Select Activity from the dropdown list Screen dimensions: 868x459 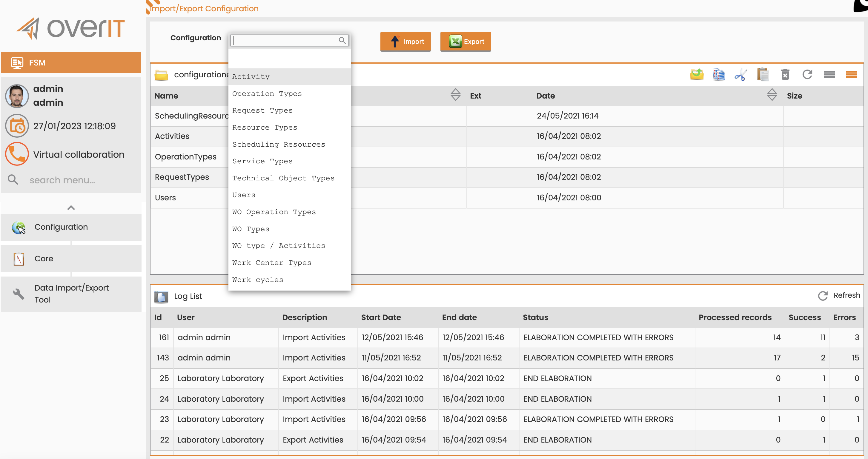[289, 76]
